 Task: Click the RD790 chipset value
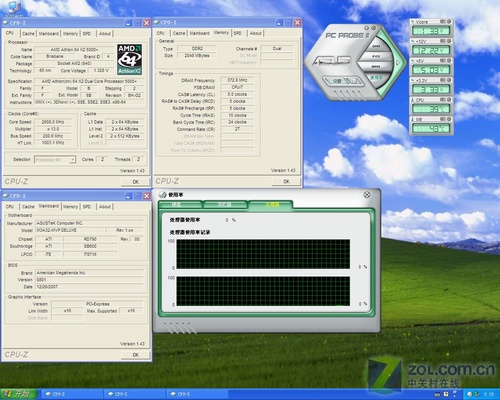pos(90,239)
